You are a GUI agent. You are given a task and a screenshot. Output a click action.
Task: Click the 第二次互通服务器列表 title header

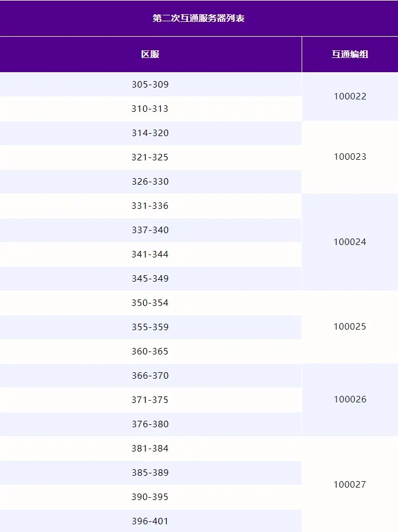(x=199, y=18)
